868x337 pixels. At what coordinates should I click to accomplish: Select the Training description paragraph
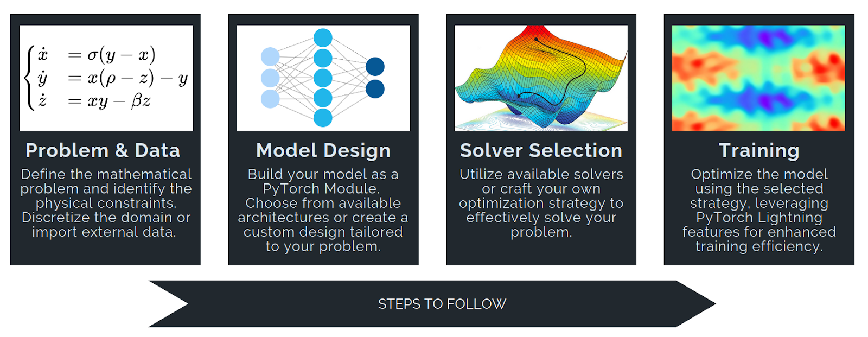point(759,210)
